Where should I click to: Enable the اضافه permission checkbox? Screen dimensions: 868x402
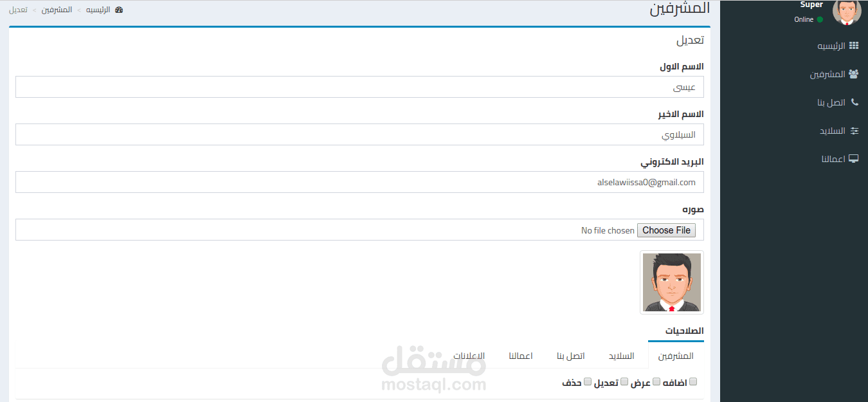click(693, 381)
